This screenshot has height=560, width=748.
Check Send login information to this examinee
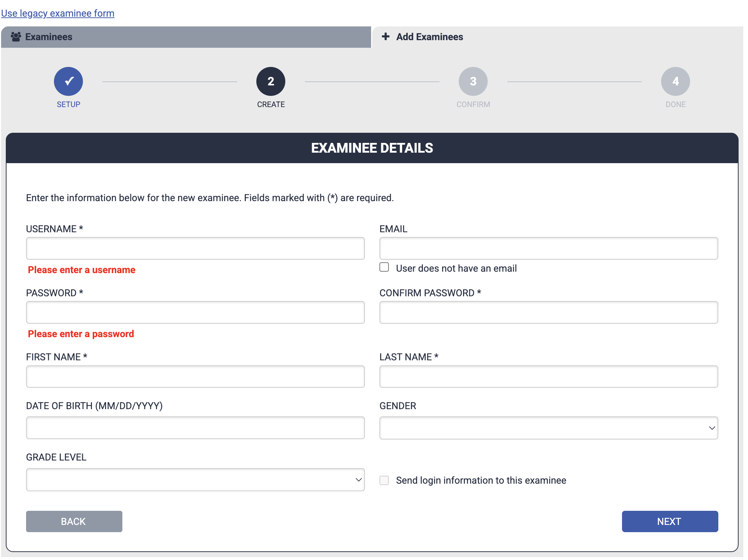point(384,480)
